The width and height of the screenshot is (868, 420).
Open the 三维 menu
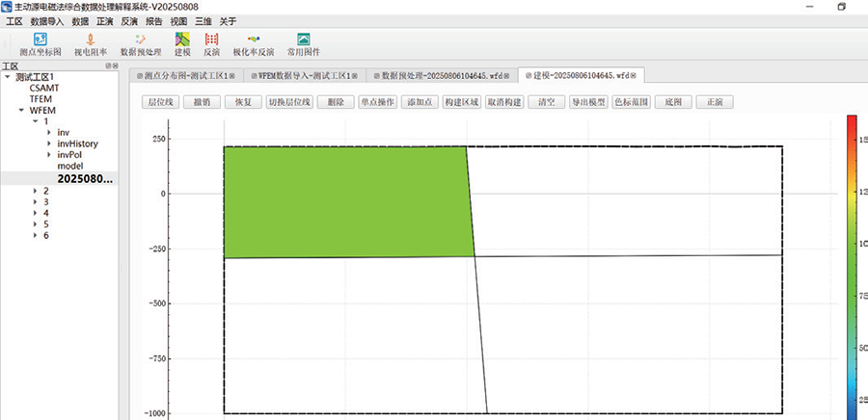pos(203,20)
